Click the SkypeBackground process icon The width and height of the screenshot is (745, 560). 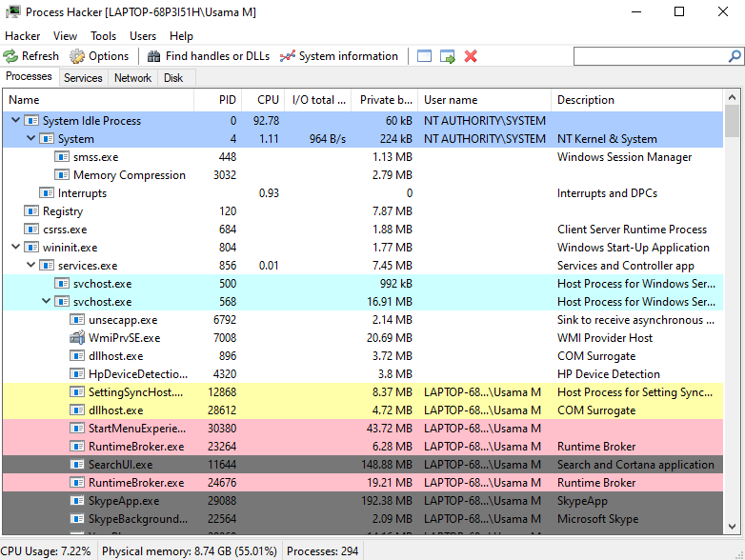pyautogui.click(x=77, y=518)
